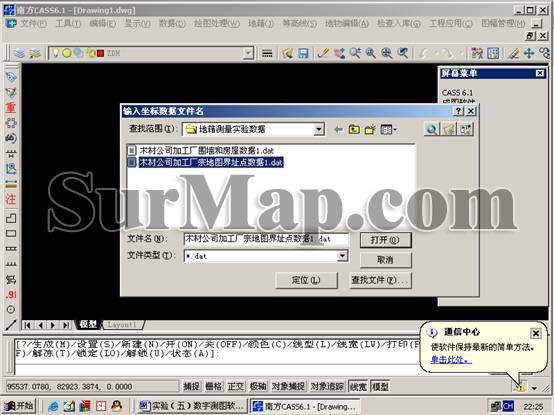This screenshot has width=554, height=415.
Task: Click the red 重 redraw icon
Action: click(11, 107)
